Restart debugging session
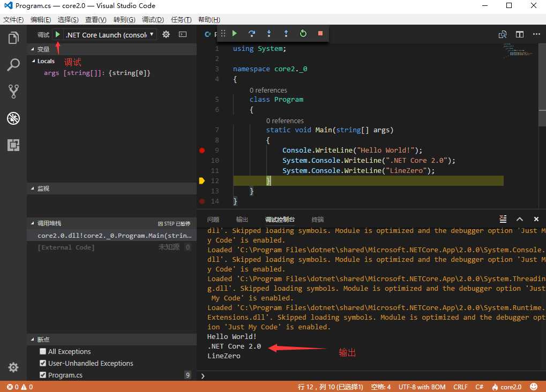 point(303,33)
